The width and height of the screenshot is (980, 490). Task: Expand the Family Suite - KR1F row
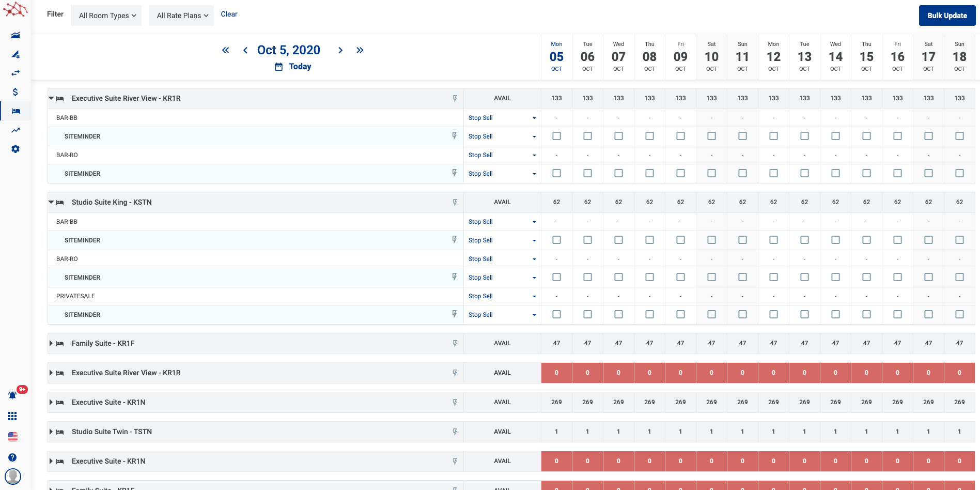51,343
